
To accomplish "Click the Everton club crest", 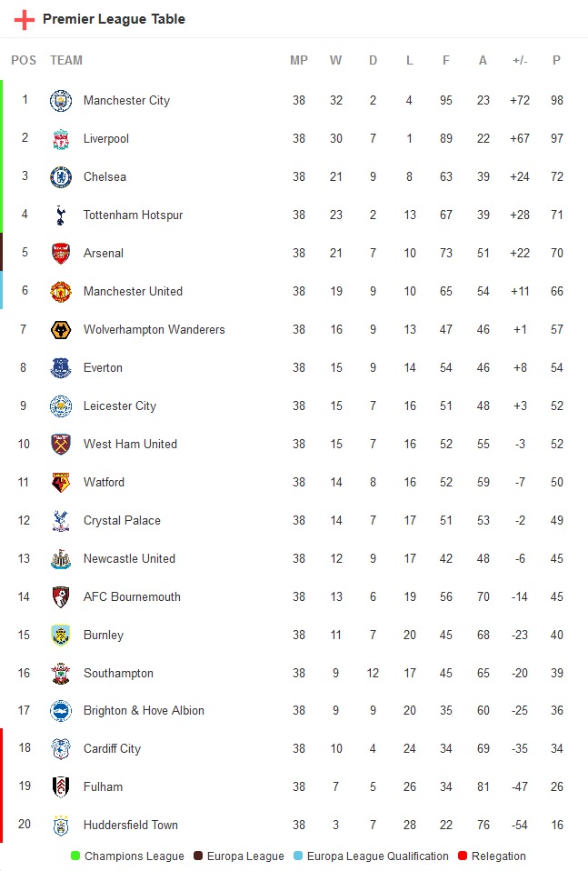I will click(61, 368).
